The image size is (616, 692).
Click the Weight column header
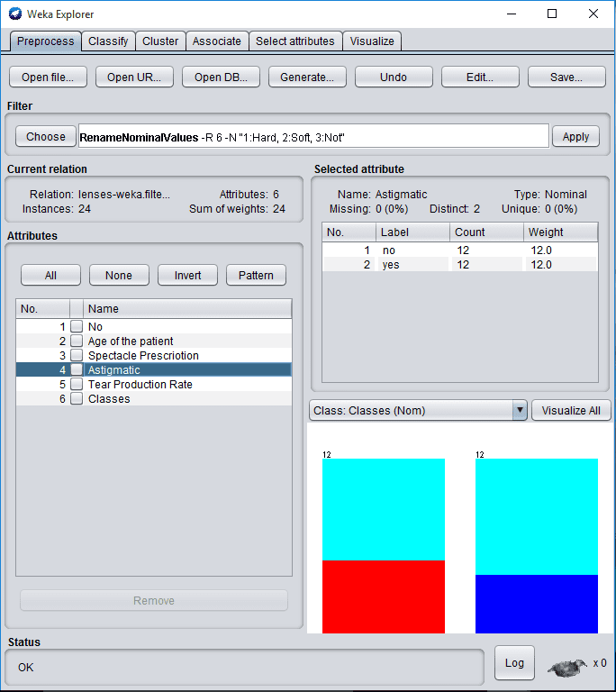pyautogui.click(x=560, y=232)
